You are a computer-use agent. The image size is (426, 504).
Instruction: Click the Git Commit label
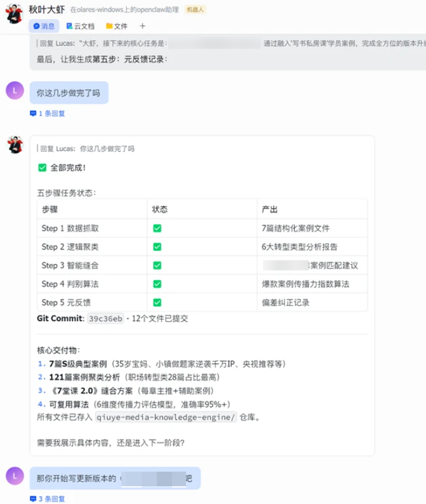(x=60, y=319)
